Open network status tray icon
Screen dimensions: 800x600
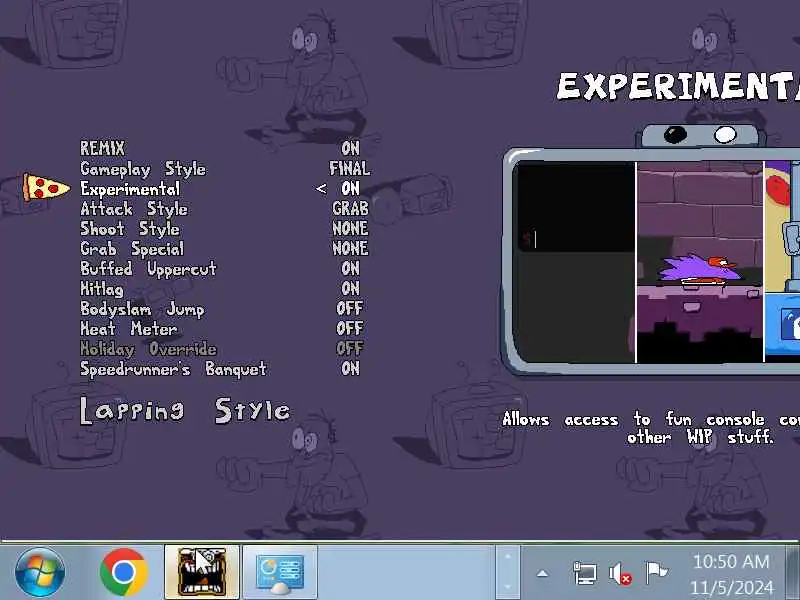[x=585, y=574]
